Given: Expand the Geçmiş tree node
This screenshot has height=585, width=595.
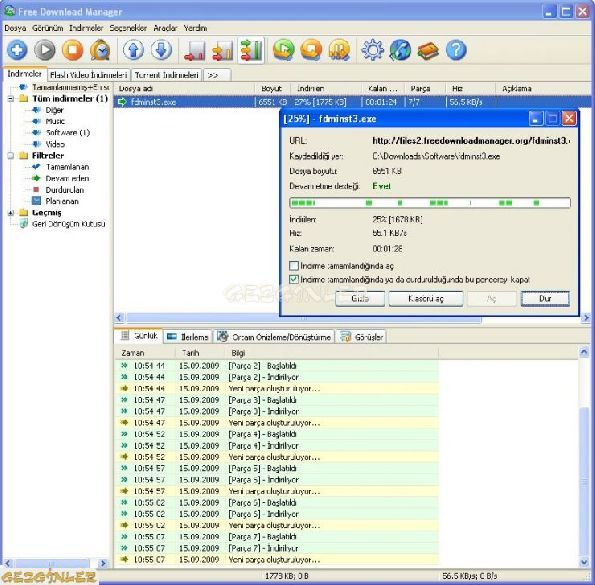Looking at the screenshot, I should pyautogui.click(x=11, y=213).
